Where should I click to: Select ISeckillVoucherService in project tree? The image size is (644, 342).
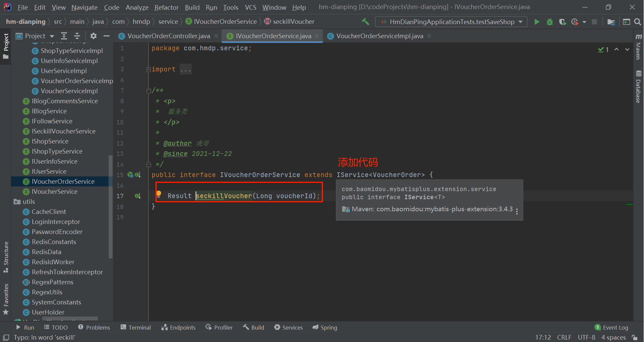tap(63, 131)
